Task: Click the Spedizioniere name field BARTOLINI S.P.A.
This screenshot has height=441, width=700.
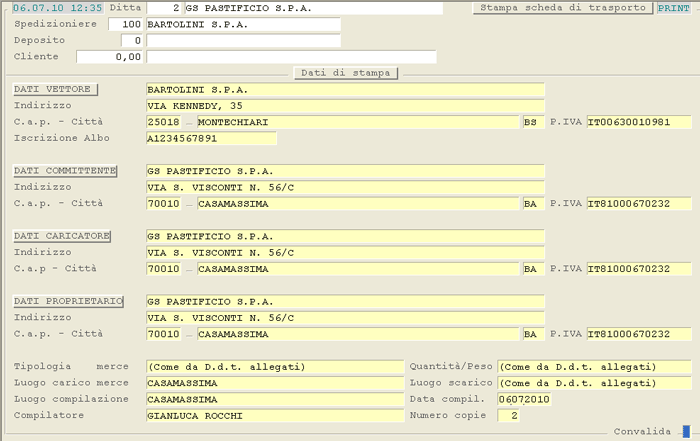Action: click(x=243, y=24)
